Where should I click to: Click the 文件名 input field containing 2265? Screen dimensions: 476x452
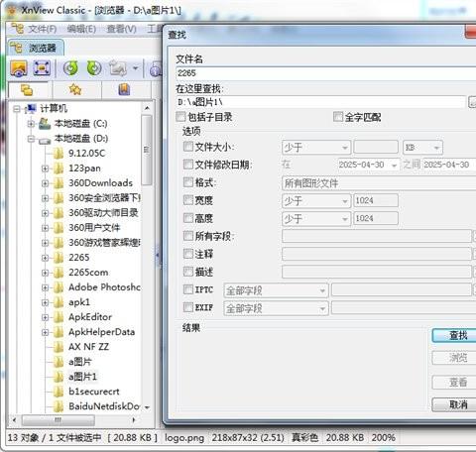[x=326, y=73]
